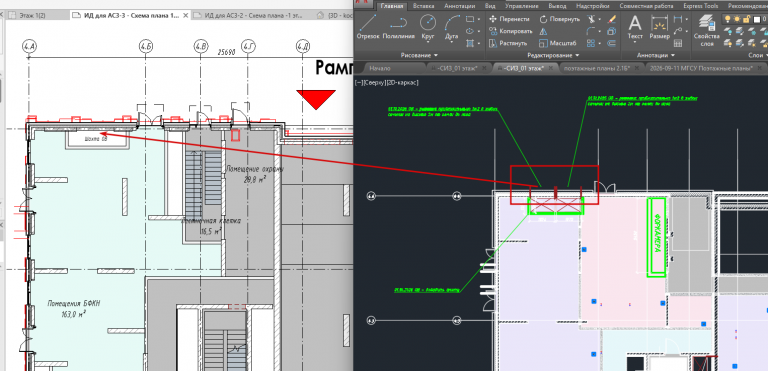Open the Ellipse tool dropdown arrow
Screen dimensions: 768x371
coord(479,31)
